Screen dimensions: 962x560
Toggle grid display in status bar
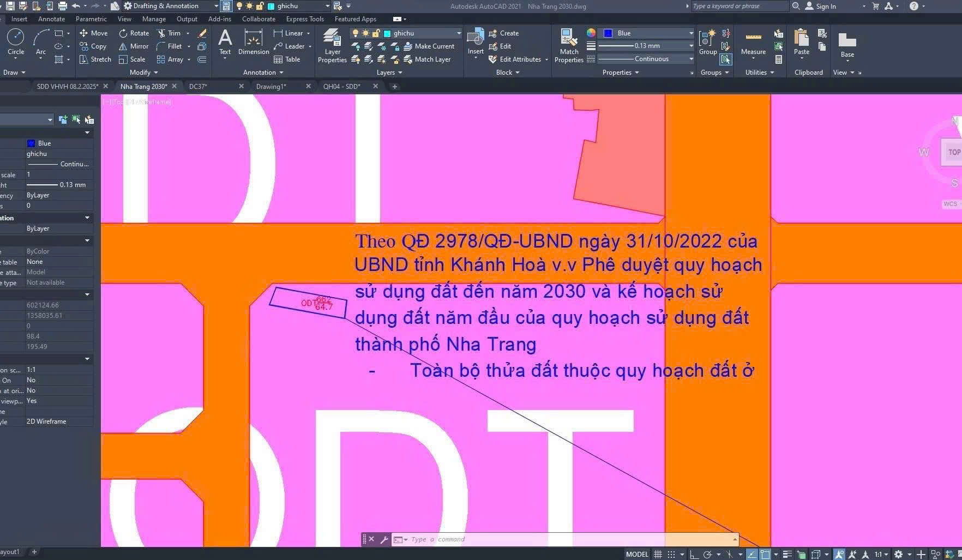click(x=658, y=555)
